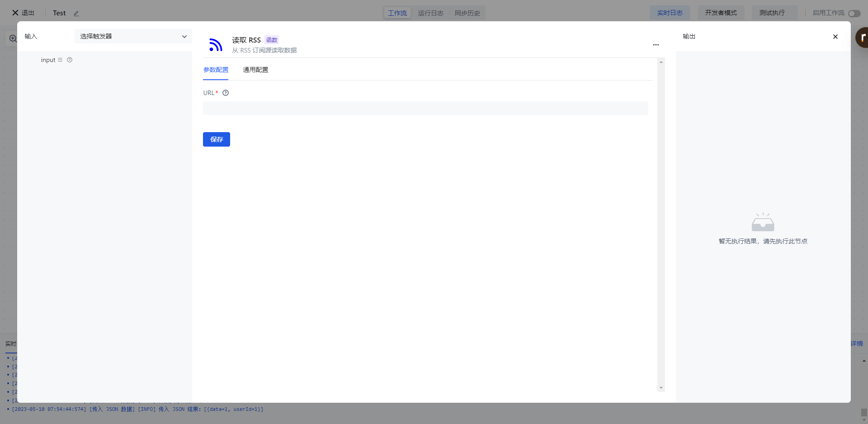Click the round avatar icon at right edge
The height and width of the screenshot is (424, 868).
[863, 38]
